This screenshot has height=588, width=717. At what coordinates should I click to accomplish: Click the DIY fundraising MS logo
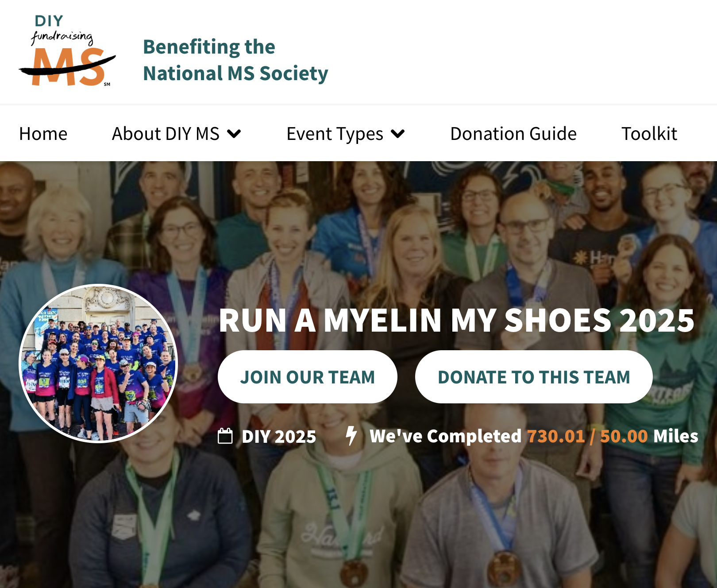coord(67,50)
